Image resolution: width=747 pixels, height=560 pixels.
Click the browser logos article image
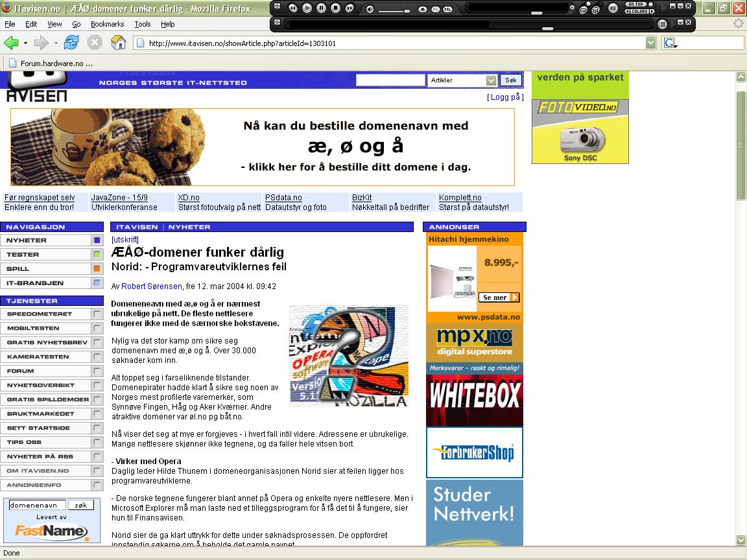click(349, 356)
